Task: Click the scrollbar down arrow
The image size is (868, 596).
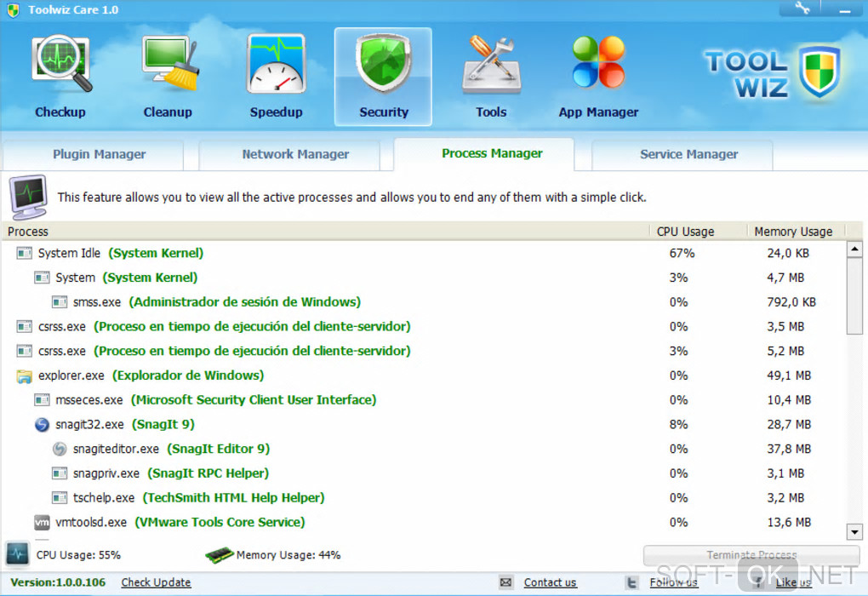Action: (x=854, y=532)
